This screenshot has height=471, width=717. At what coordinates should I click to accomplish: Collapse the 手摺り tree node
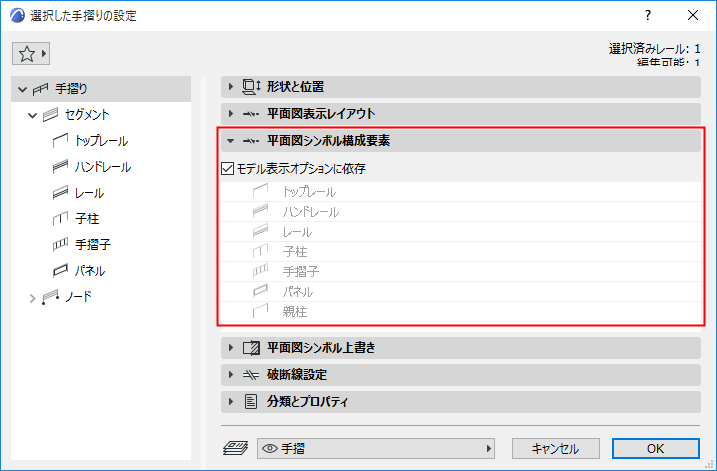coord(22,89)
